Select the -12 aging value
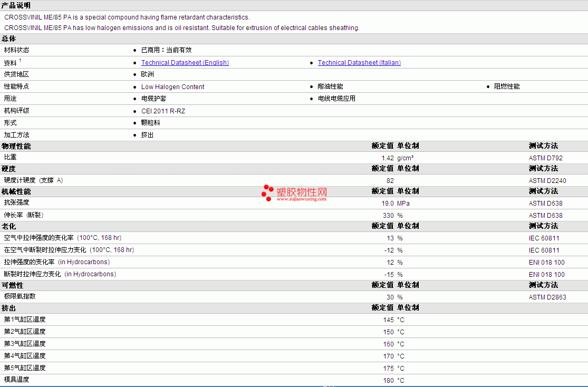The width and height of the screenshot is (588, 387). 389,250
